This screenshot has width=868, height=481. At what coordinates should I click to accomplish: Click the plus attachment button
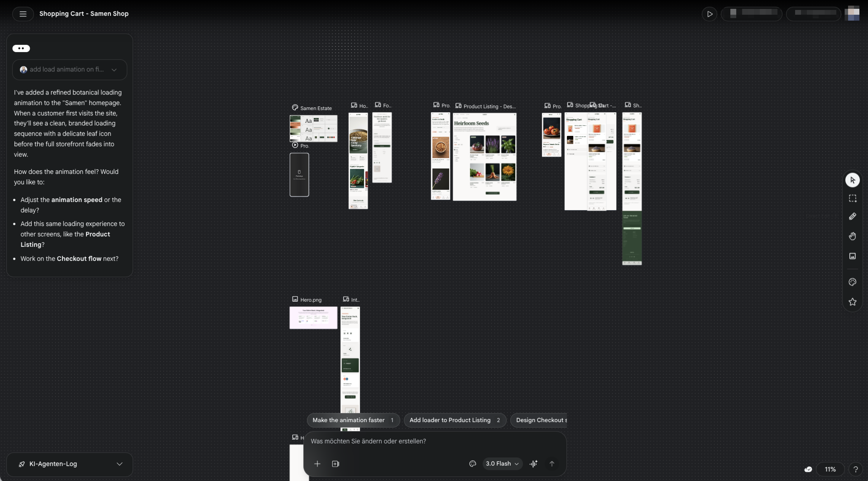[317, 464]
